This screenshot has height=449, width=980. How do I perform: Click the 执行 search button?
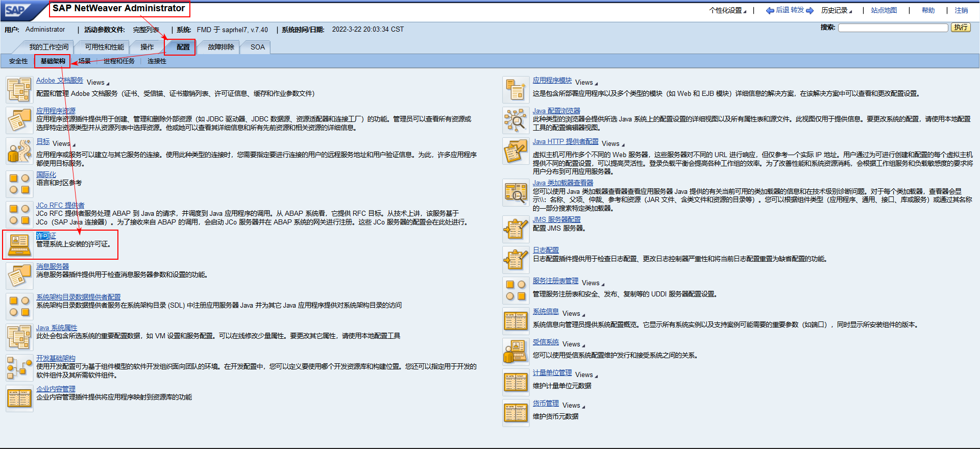(961, 28)
